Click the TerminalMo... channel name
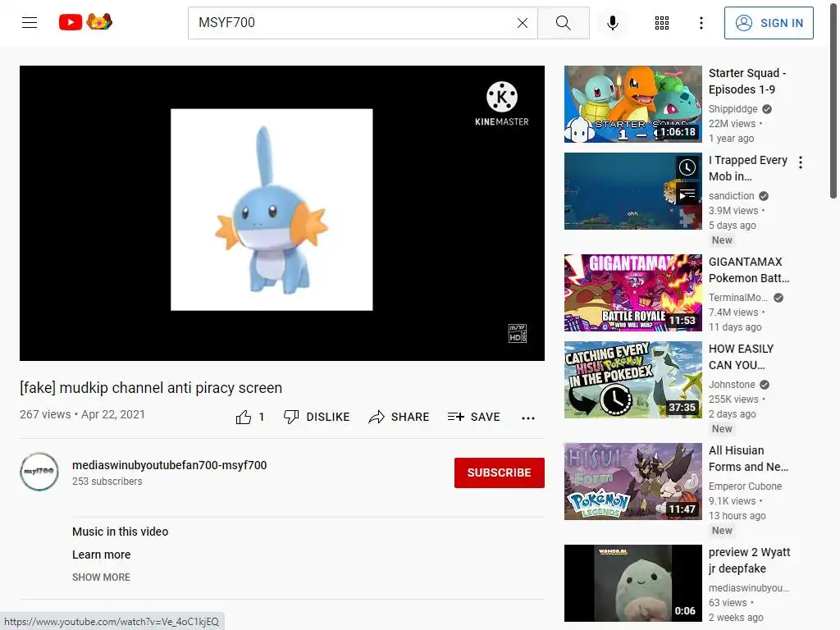The image size is (840, 630). (738, 297)
